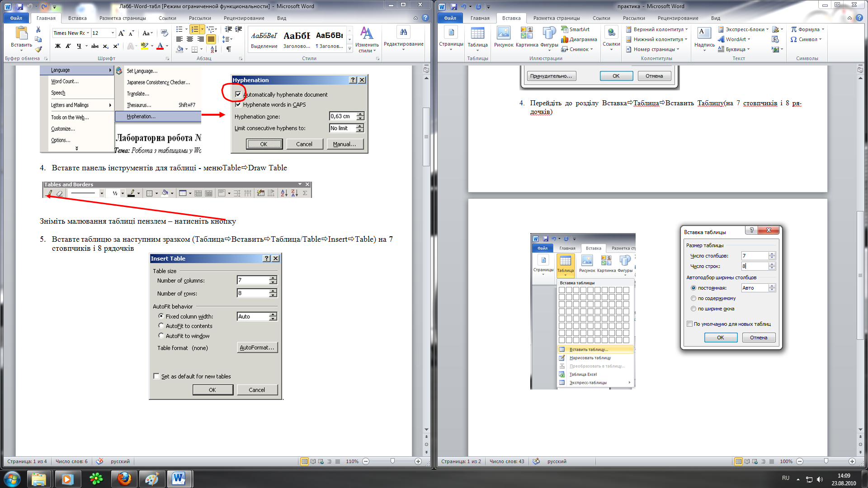Switch to Вид tab in практика window

point(716,18)
